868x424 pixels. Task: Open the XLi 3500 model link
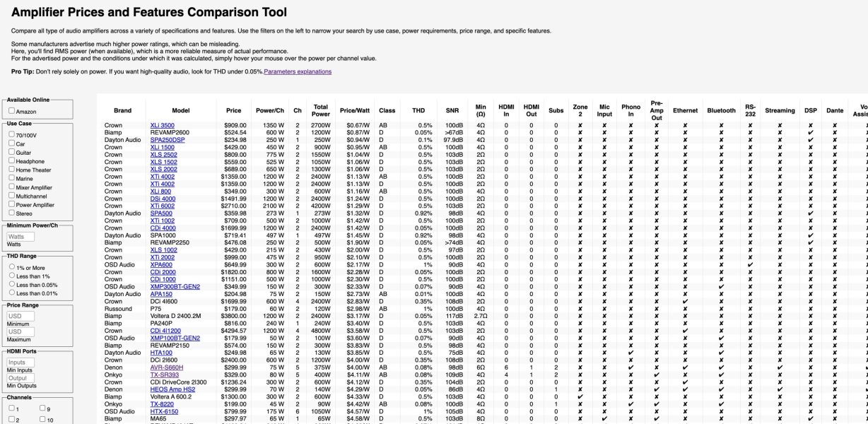[163, 125]
